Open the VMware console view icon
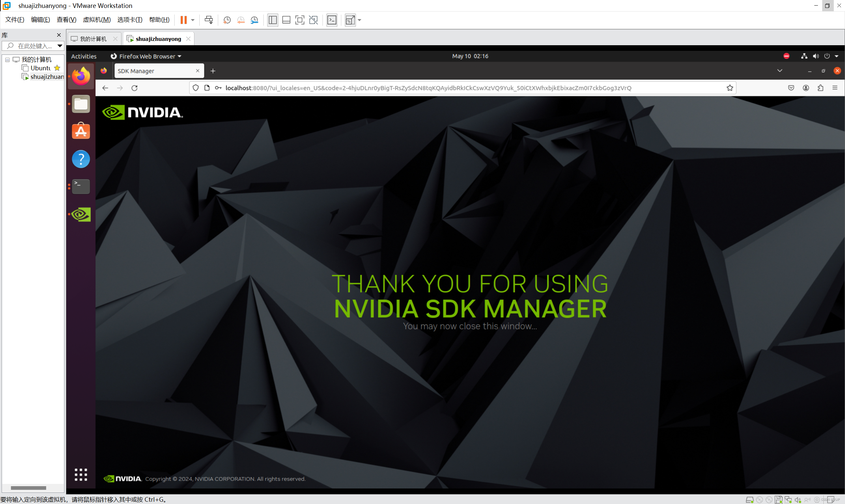Viewport: 845px width, 504px height. click(332, 20)
